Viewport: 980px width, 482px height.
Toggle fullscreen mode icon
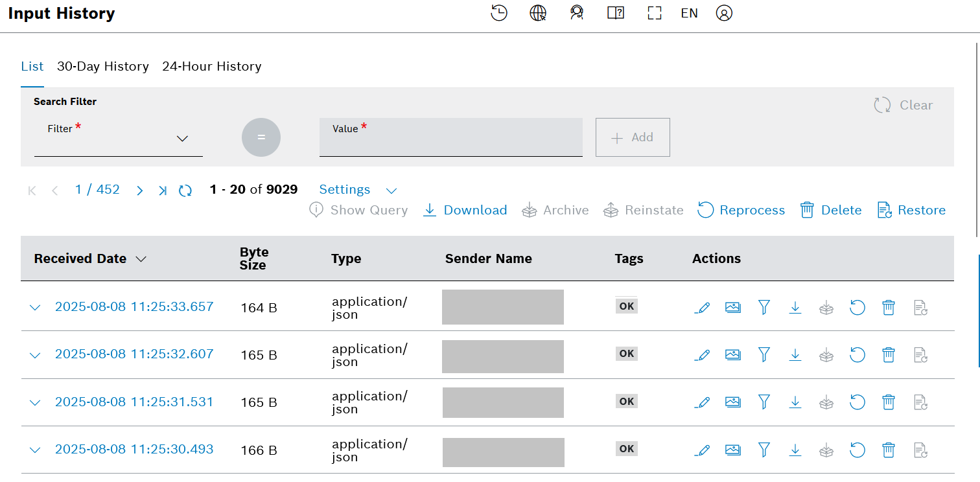(654, 13)
